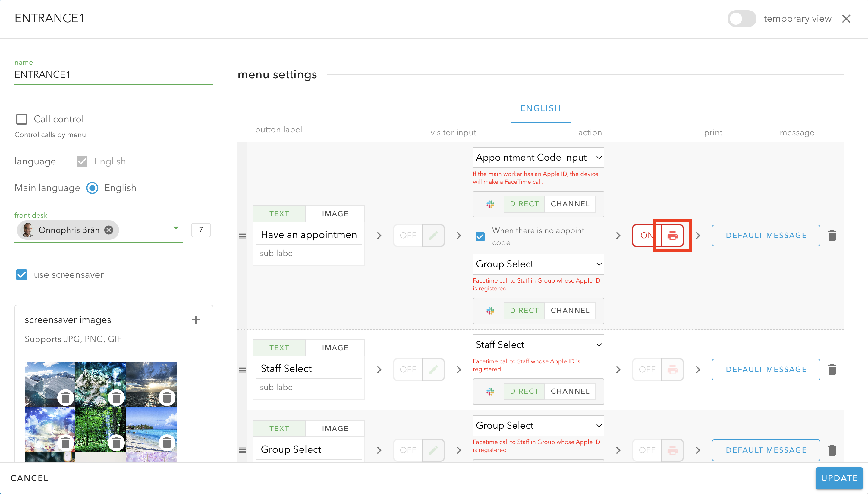Open DEFAULT MESSAGE for the Staff Select row

click(766, 370)
